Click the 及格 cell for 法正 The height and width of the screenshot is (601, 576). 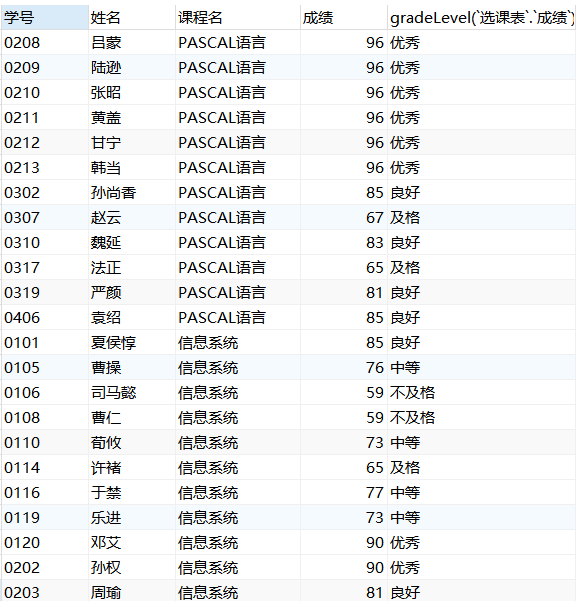coord(482,268)
